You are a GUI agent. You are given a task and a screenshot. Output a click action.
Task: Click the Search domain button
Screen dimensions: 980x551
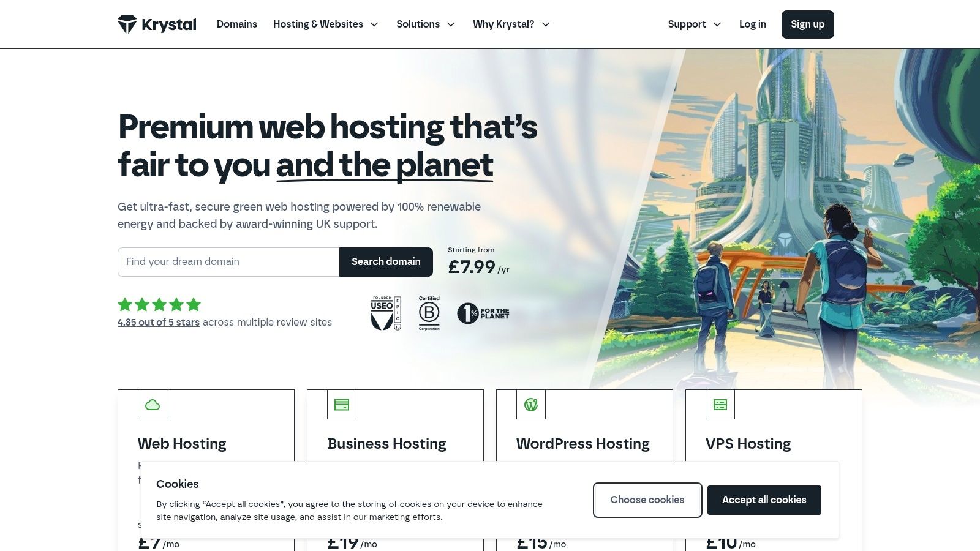[x=386, y=261]
